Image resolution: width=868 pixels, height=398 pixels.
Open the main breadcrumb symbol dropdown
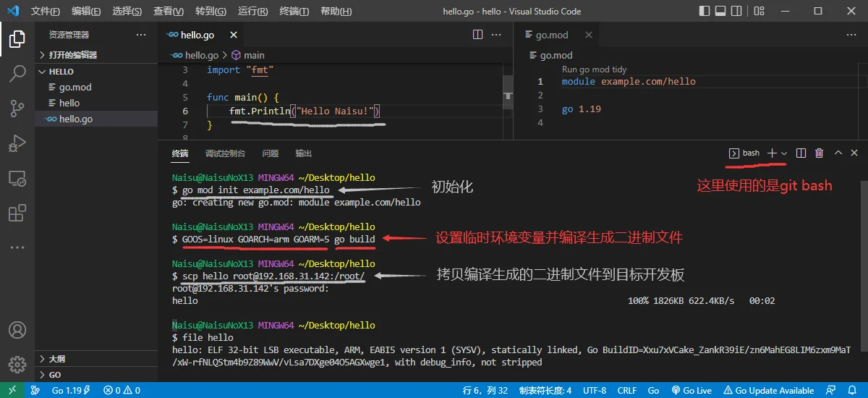(x=247, y=55)
